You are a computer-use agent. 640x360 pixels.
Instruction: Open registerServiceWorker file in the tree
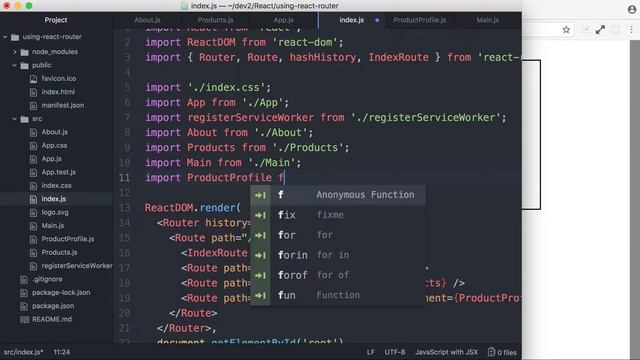point(77,266)
